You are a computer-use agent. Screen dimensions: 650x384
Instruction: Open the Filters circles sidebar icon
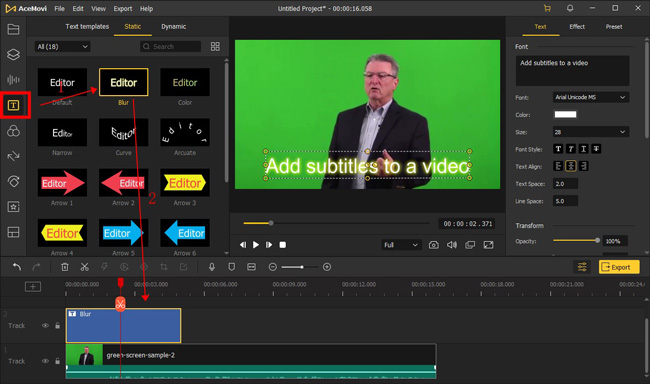(13, 131)
